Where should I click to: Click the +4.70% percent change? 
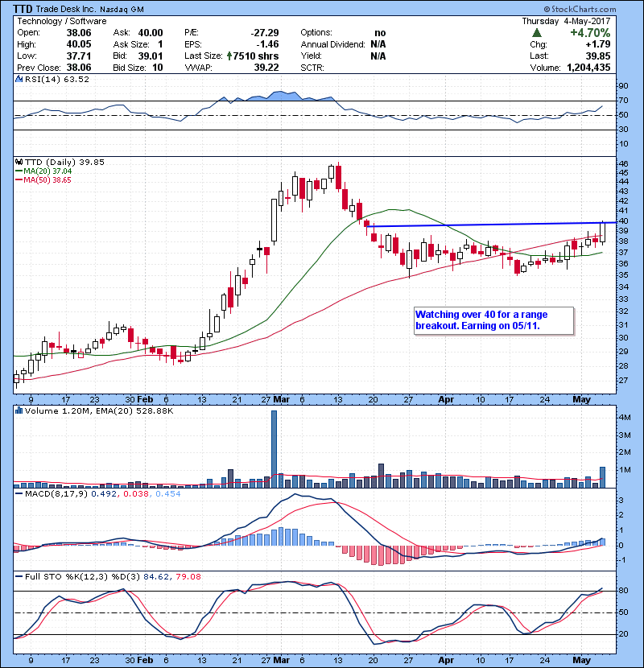tap(590, 33)
